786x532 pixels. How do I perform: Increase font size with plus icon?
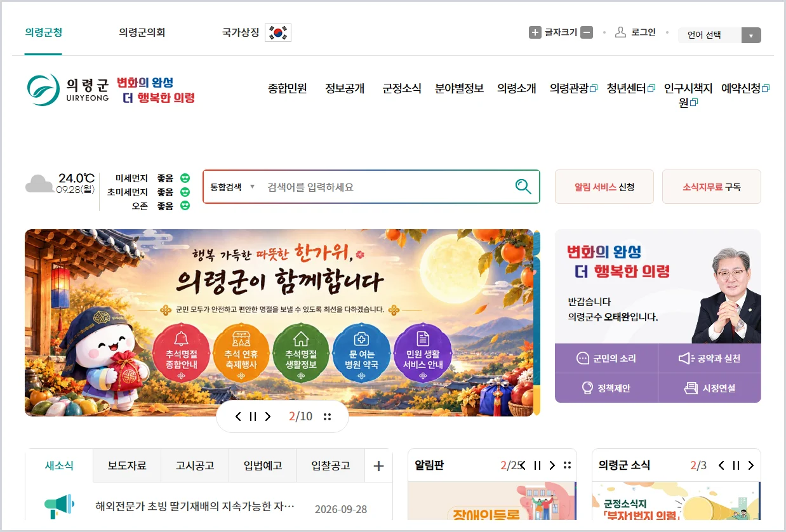pos(535,32)
